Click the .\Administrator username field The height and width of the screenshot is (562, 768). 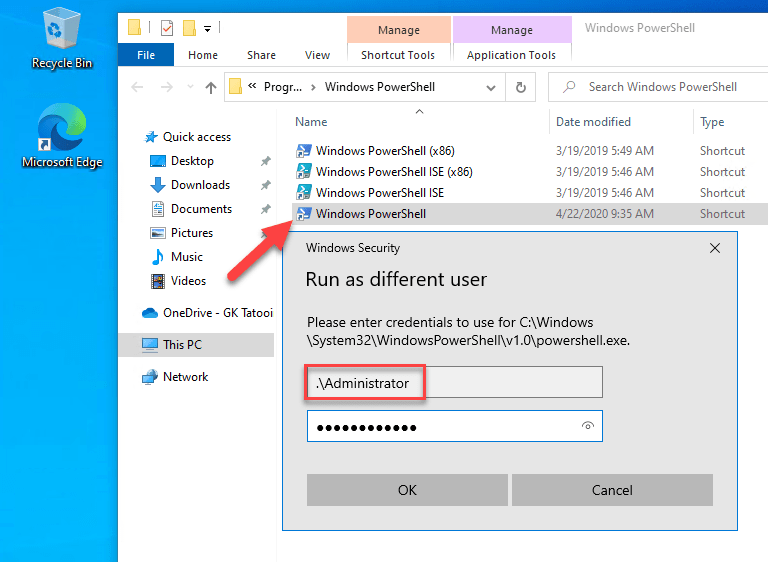(x=455, y=383)
